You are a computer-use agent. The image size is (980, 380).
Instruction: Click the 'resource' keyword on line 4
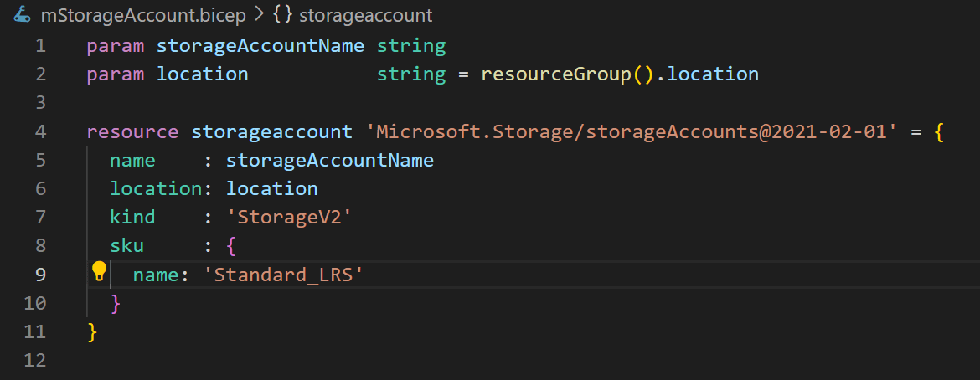click(x=132, y=132)
